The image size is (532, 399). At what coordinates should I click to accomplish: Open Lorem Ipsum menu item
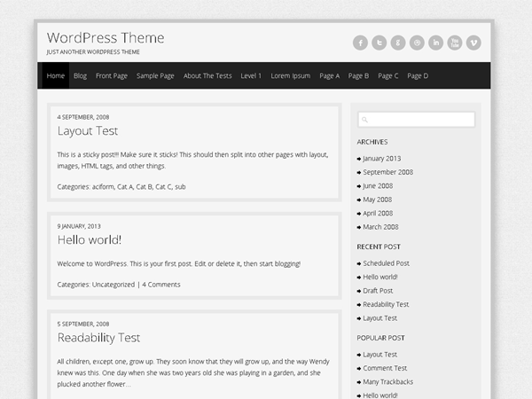(291, 75)
